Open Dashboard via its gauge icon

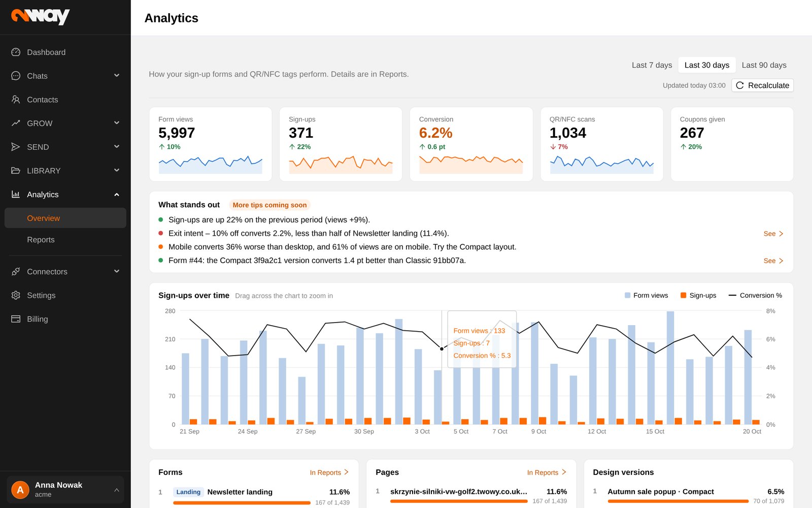coord(16,52)
